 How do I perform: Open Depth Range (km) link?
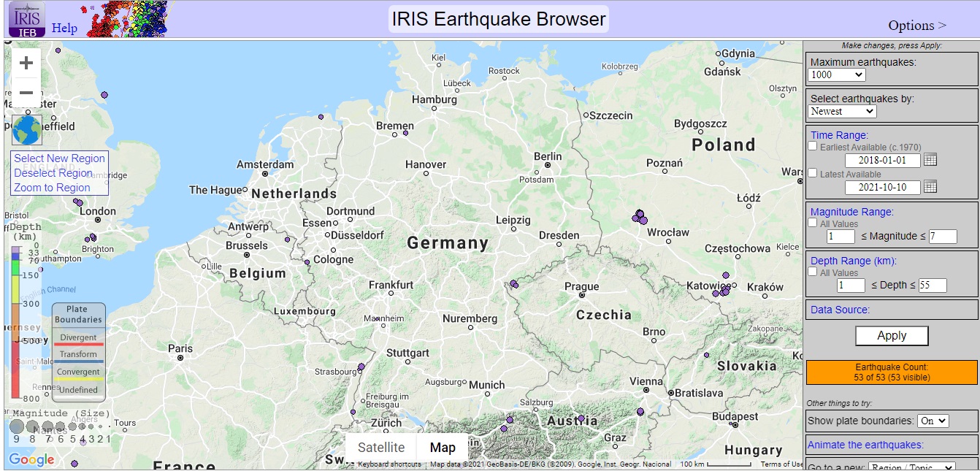[854, 261]
